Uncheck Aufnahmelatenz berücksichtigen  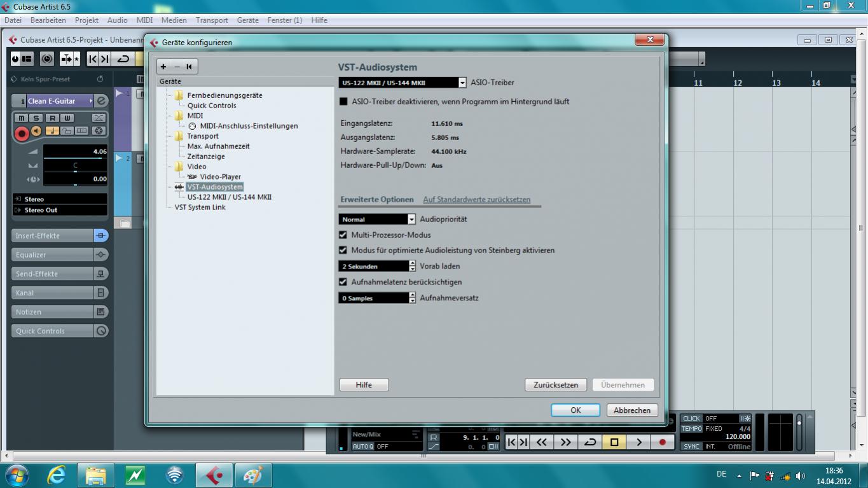coord(343,282)
